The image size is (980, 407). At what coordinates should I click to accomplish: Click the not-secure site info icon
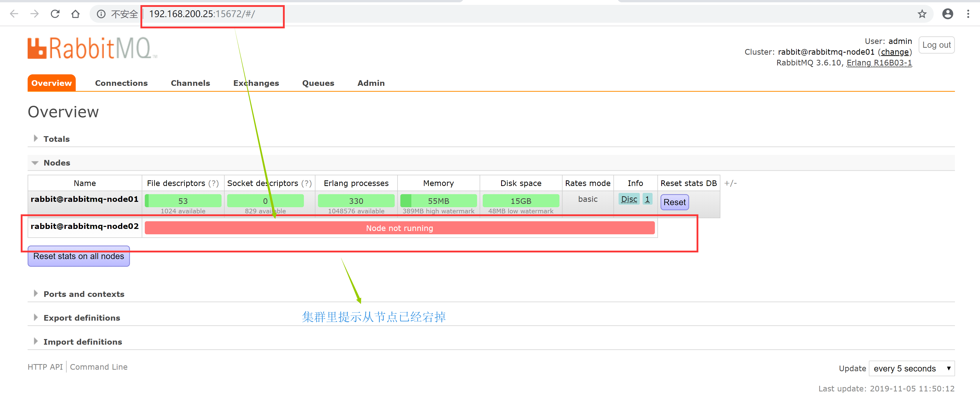click(x=101, y=14)
